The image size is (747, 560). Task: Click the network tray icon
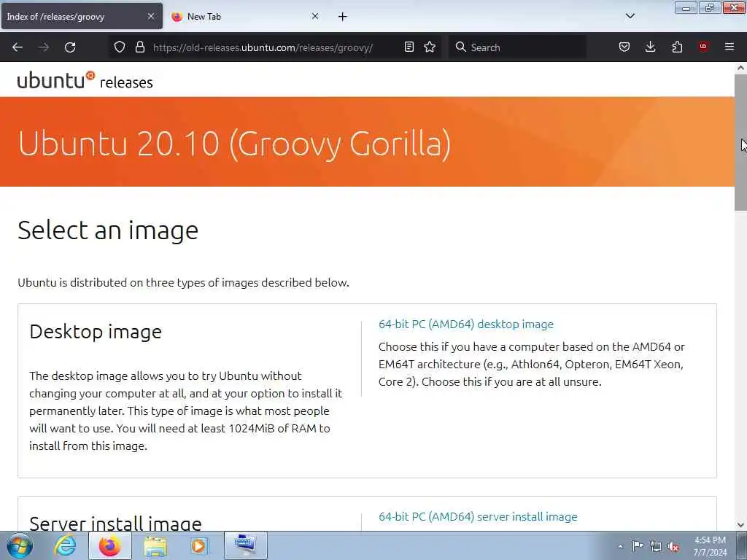[x=656, y=547]
